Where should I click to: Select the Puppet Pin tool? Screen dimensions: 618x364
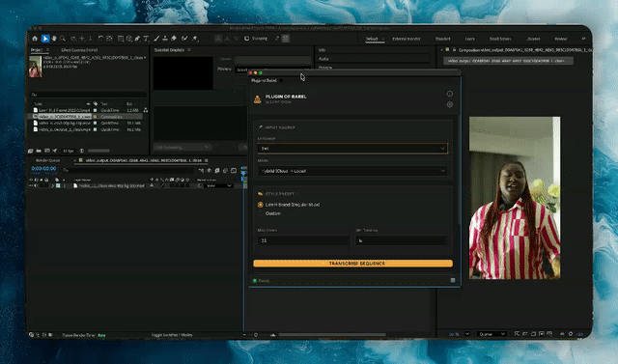coord(195,39)
